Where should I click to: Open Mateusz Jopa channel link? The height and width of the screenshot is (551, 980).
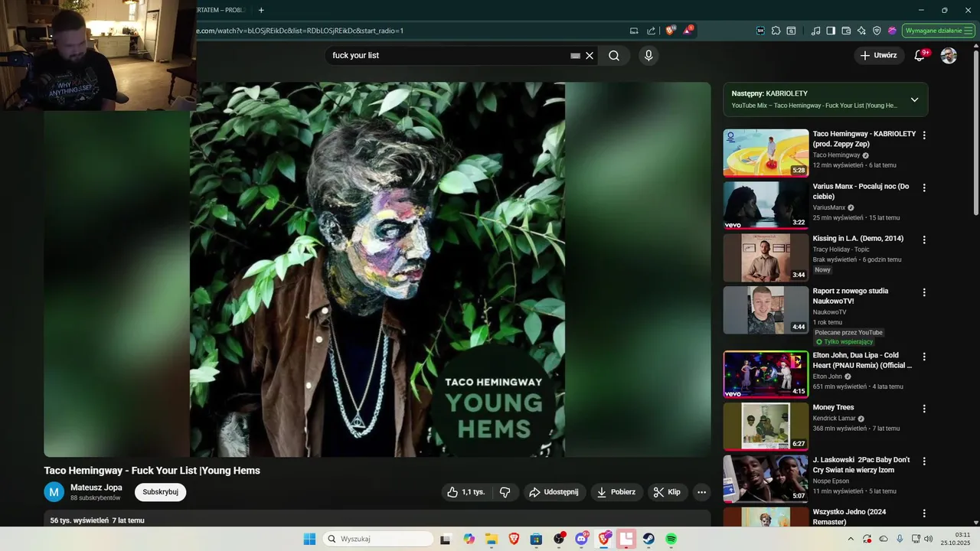coord(96,487)
